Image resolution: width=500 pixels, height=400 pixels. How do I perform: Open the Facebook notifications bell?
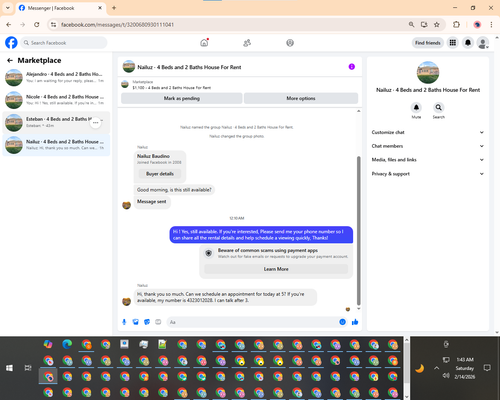pyautogui.click(x=468, y=43)
